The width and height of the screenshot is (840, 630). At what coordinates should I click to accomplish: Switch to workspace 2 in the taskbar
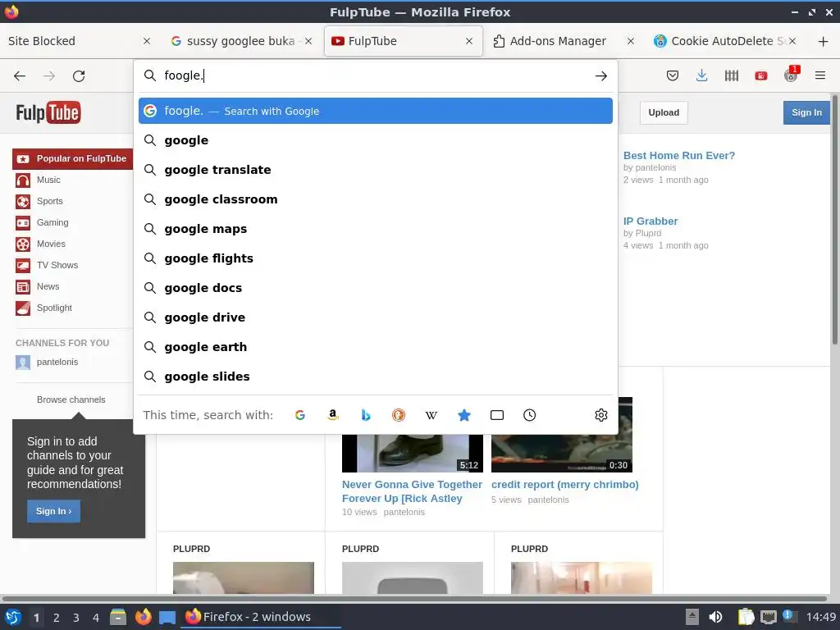coord(57,618)
